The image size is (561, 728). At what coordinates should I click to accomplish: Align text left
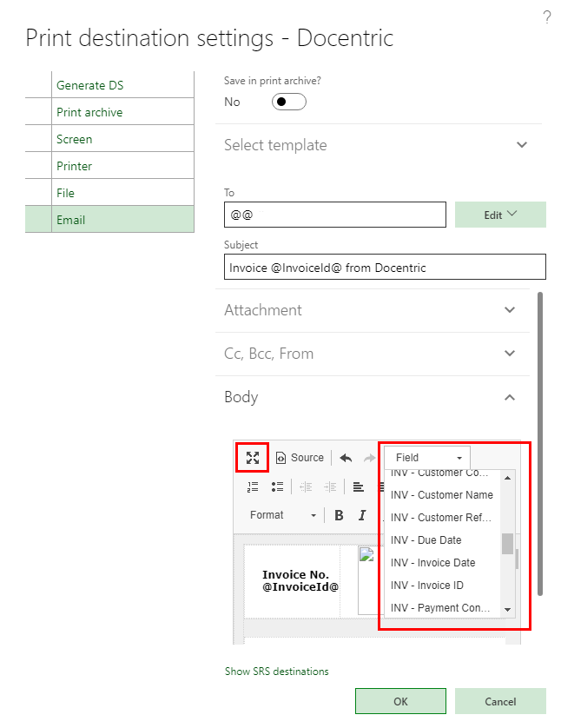click(358, 486)
